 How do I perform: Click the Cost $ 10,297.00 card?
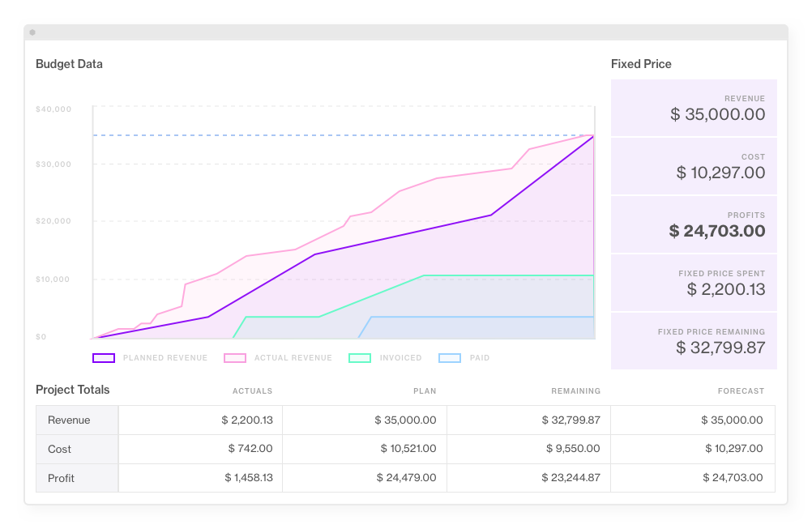(x=694, y=166)
